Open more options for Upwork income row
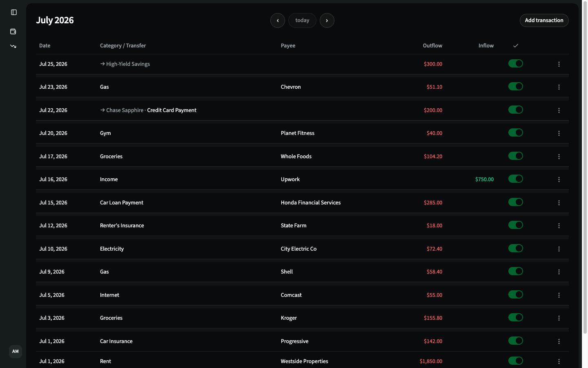 click(x=559, y=180)
